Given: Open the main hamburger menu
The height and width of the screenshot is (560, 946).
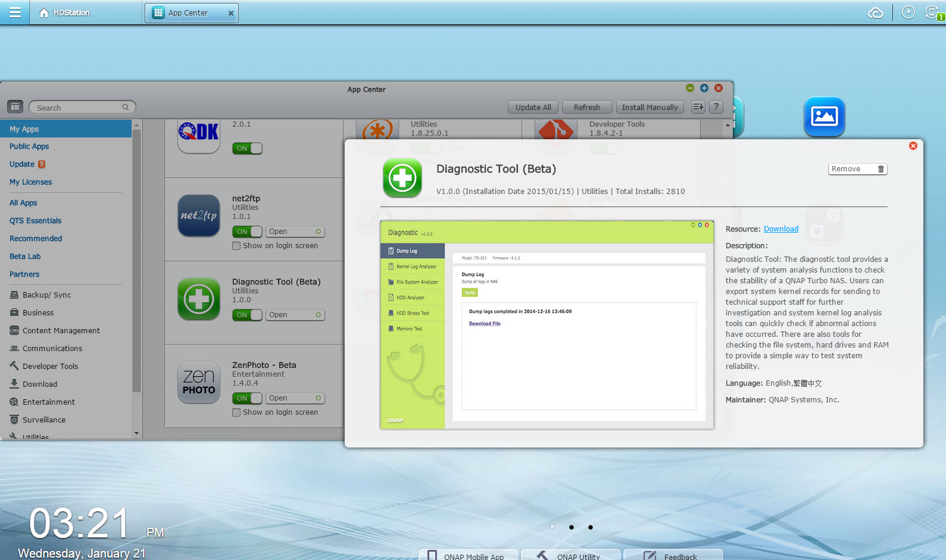Looking at the screenshot, I should tap(15, 12).
